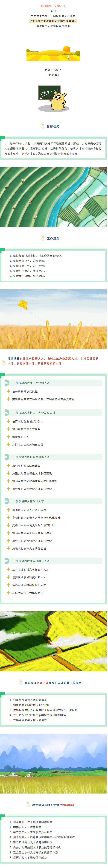Click the 02 badge for 农村二三产业发展人才
Image resolution: width=108 pixels, height=868 pixels.
click(7, 413)
